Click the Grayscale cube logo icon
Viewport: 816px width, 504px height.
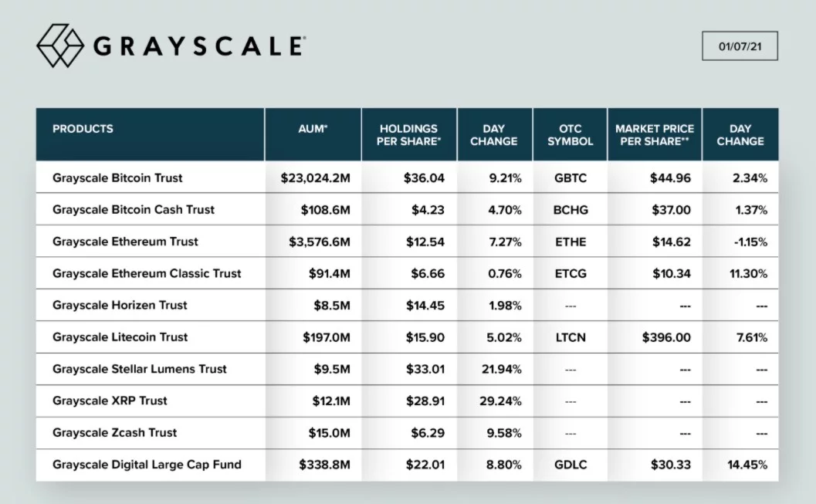[59, 46]
